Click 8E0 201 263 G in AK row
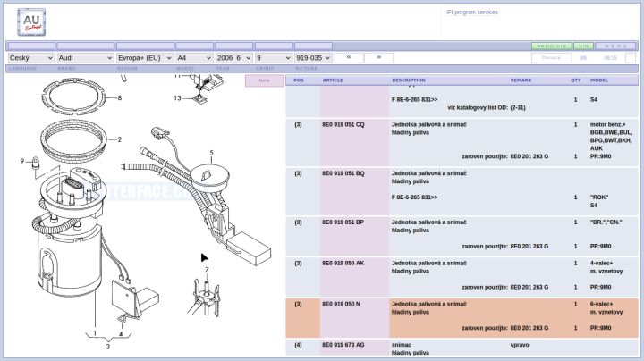 [529, 287]
